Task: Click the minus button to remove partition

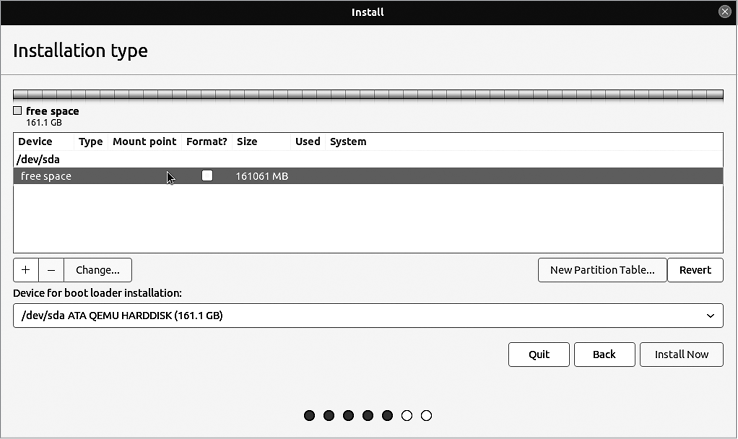Action: (51, 270)
